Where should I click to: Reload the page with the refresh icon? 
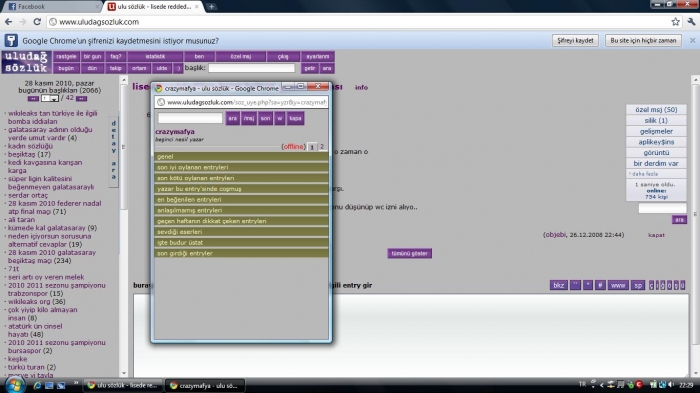tap(37, 21)
